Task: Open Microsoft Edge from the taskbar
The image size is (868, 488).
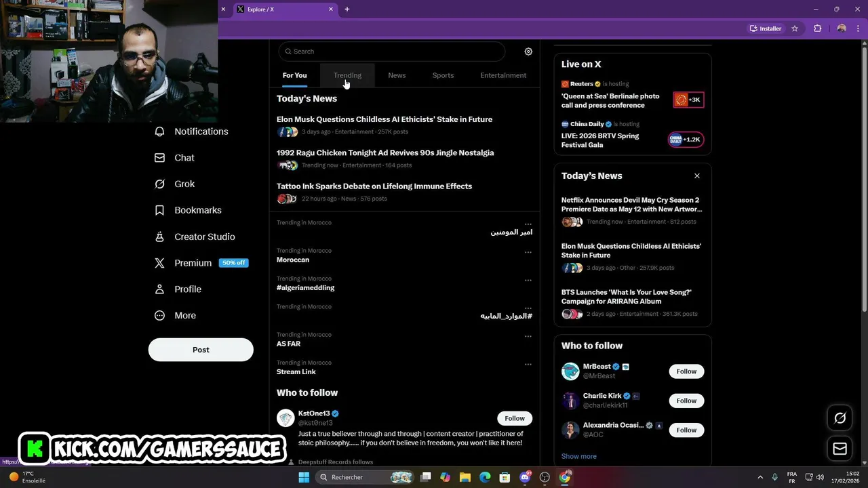Action: point(485,477)
